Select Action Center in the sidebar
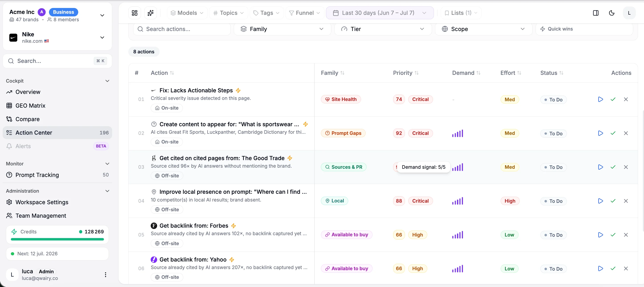 coord(57,133)
